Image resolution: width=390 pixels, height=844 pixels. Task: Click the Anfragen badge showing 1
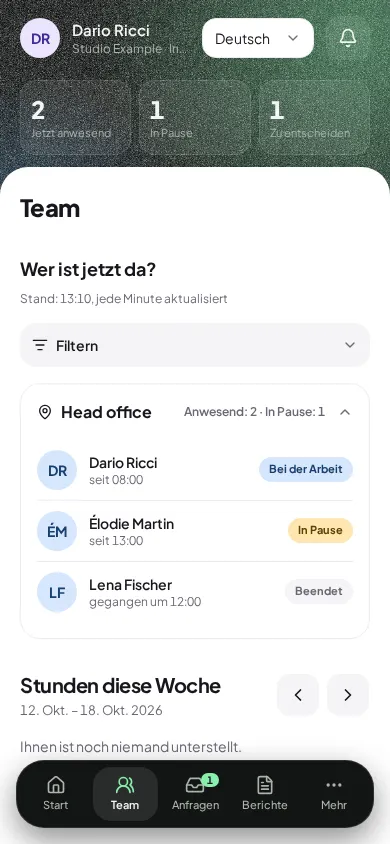tap(210, 780)
